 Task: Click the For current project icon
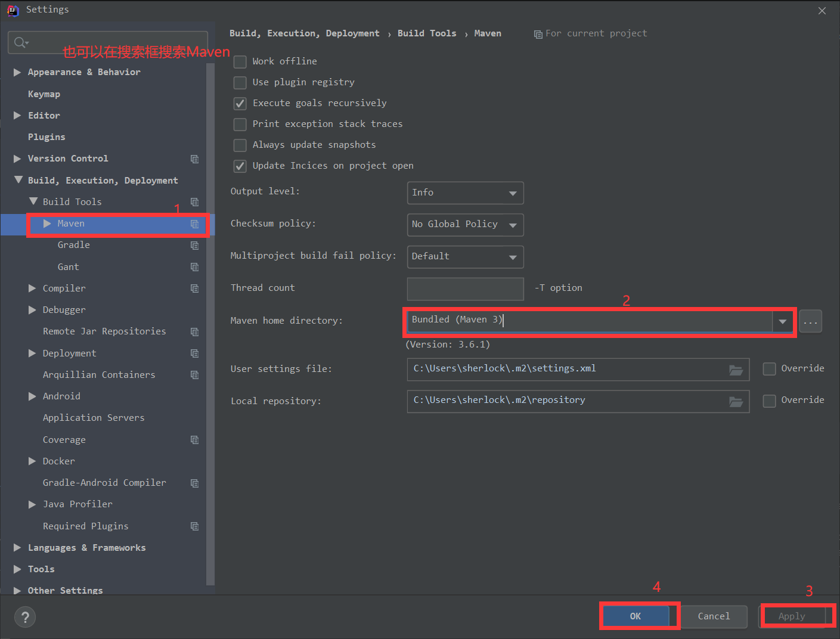pos(538,34)
